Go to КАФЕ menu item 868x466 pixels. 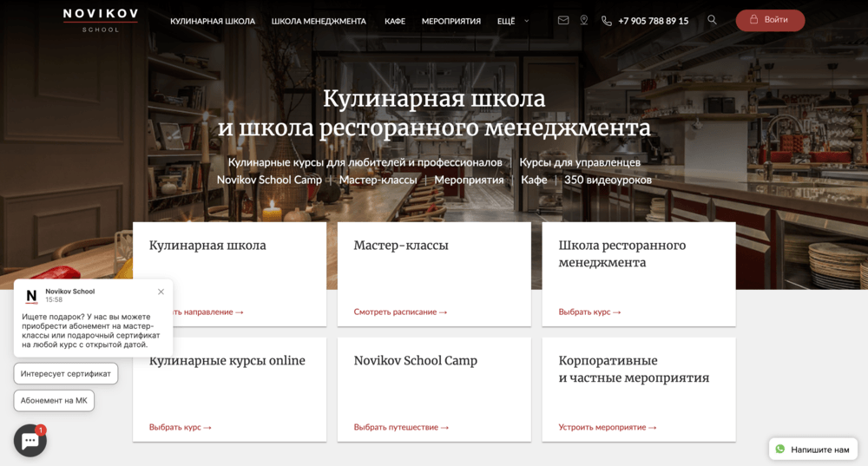click(395, 21)
